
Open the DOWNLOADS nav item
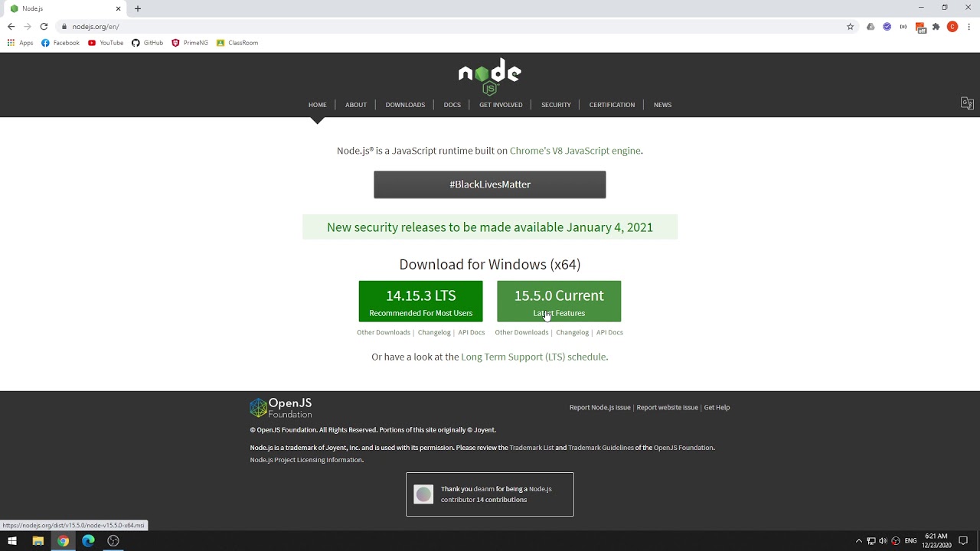click(405, 105)
